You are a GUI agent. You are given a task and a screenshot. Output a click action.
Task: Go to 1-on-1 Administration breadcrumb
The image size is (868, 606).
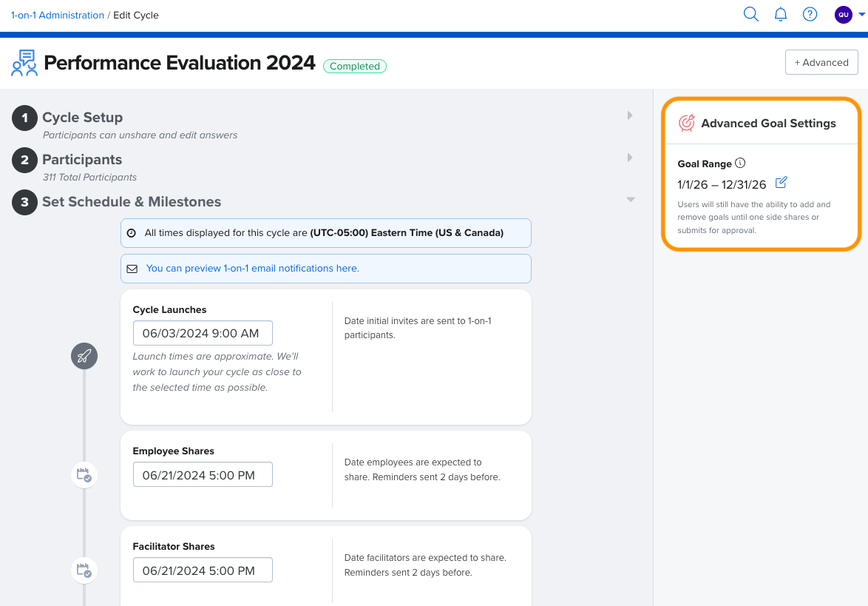click(x=58, y=15)
